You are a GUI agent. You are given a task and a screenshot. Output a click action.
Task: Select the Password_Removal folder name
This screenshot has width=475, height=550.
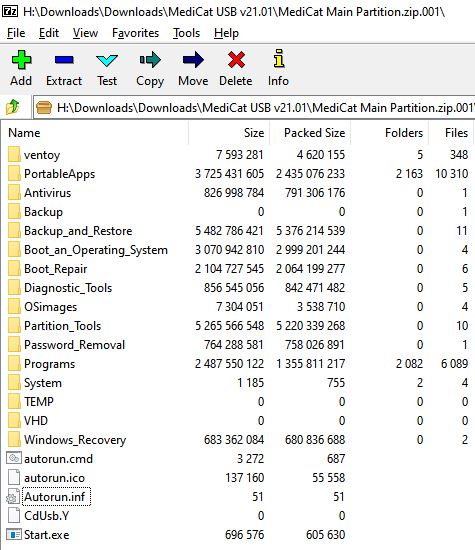(74, 345)
